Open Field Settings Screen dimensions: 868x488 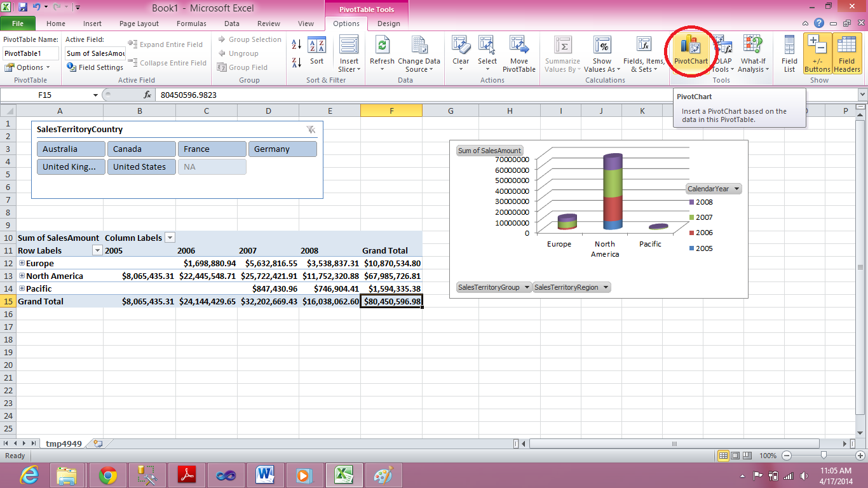(95, 67)
